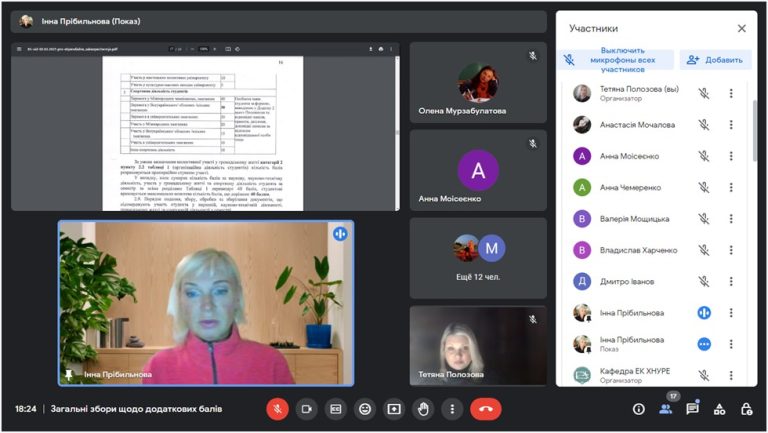Open host controls lock icon
Image resolution: width=768 pixels, height=433 pixels.
pyautogui.click(x=746, y=409)
